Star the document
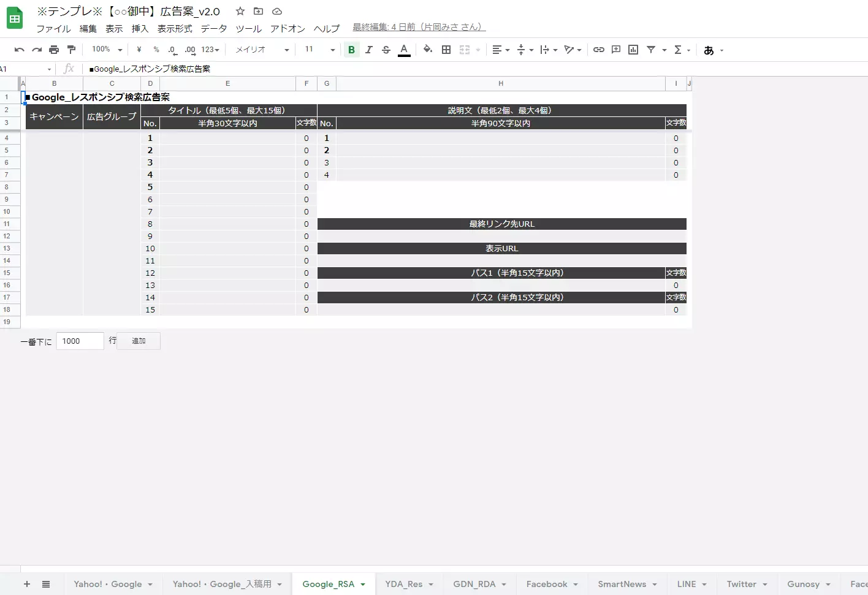Screen dimensions: 868x595 (x=240, y=11)
